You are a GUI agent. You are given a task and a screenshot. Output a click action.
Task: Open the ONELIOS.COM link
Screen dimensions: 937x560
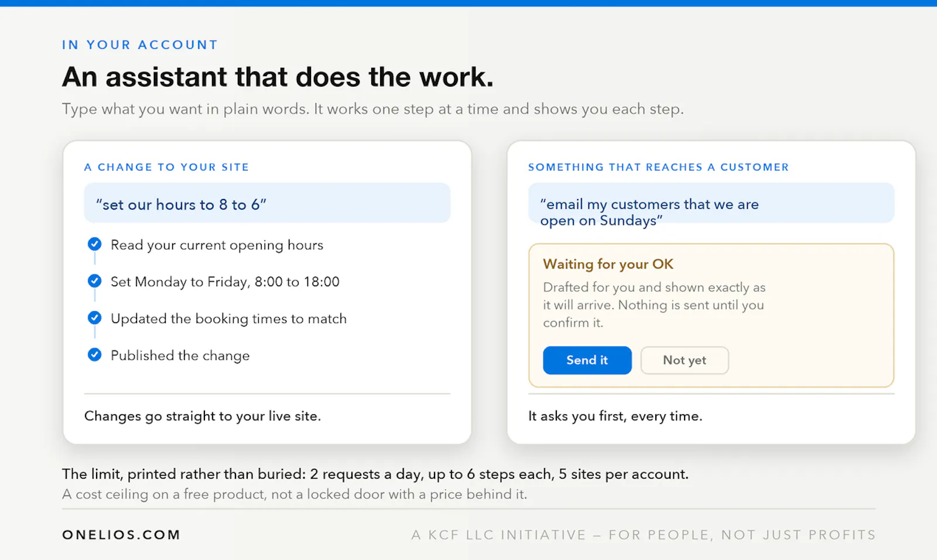pyautogui.click(x=121, y=535)
